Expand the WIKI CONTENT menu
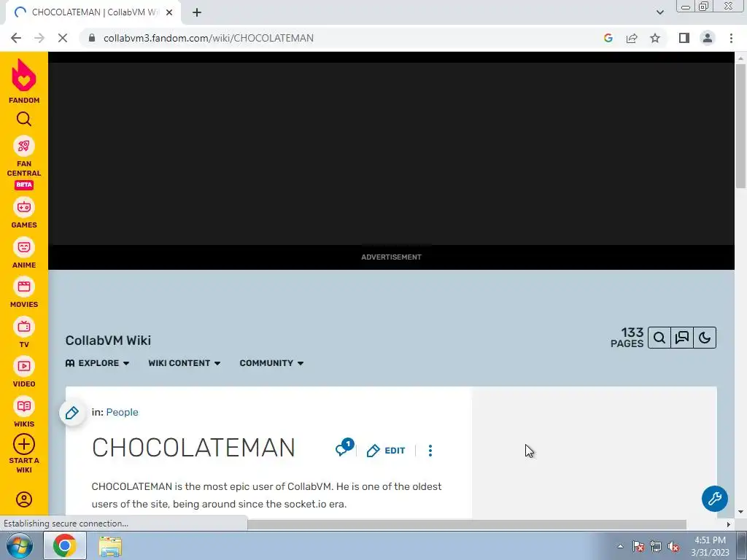Screen dimensions: 747x560 click(185, 363)
